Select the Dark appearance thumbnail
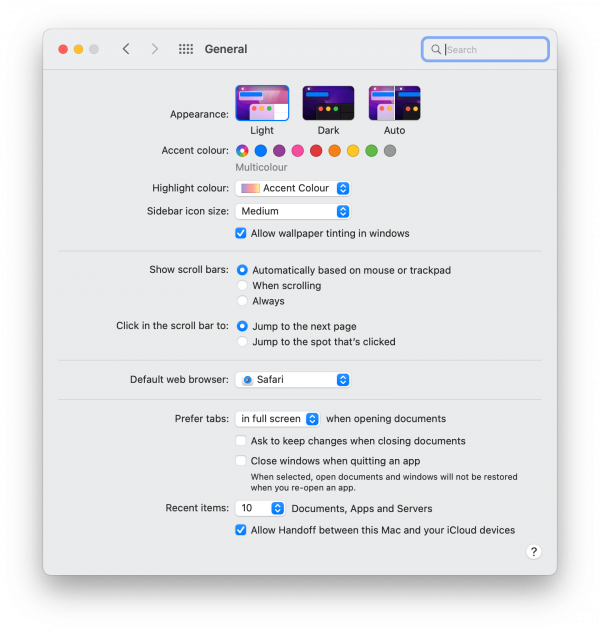This screenshot has width=600, height=632. (x=328, y=103)
